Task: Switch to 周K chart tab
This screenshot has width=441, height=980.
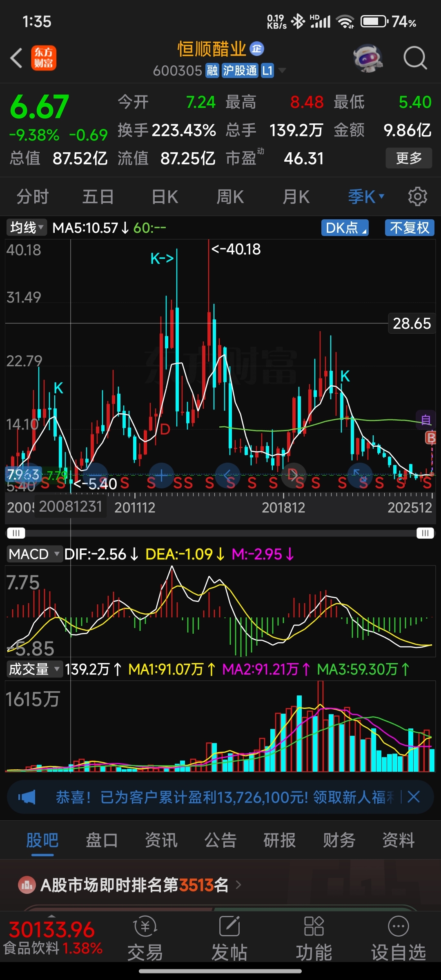Action: pos(230,197)
